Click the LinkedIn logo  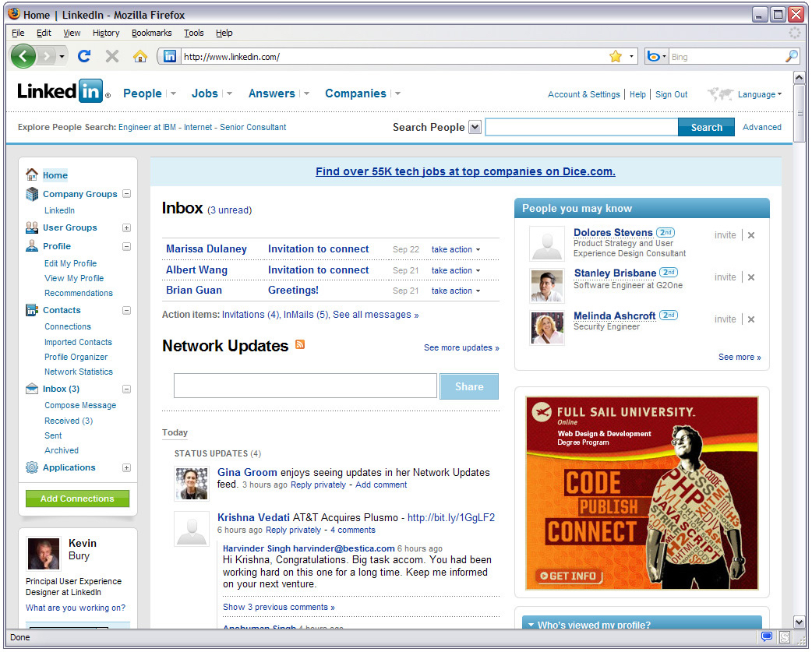tap(64, 92)
